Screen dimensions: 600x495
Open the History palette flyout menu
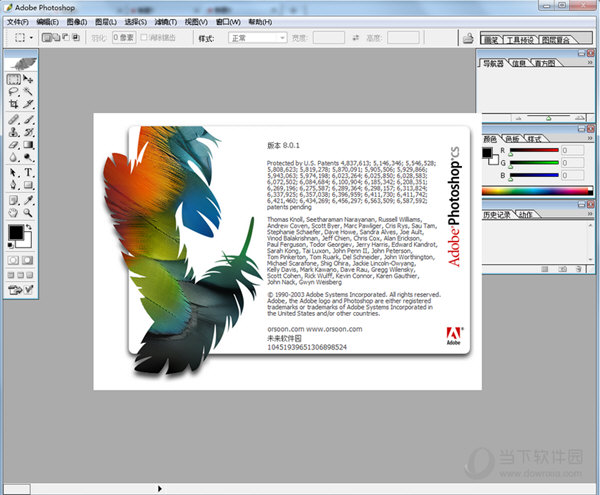click(590, 214)
